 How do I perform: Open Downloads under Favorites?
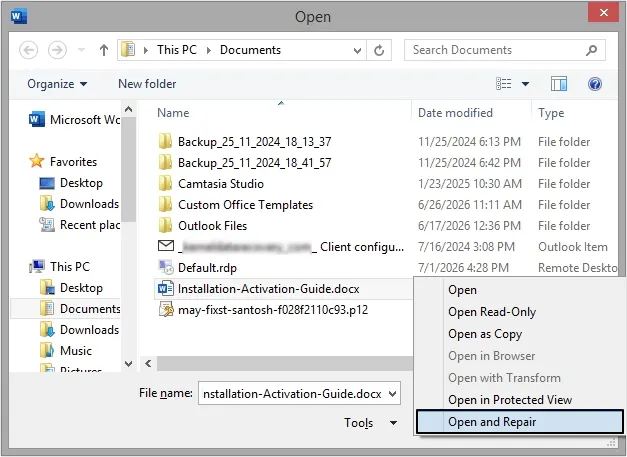[79, 204]
